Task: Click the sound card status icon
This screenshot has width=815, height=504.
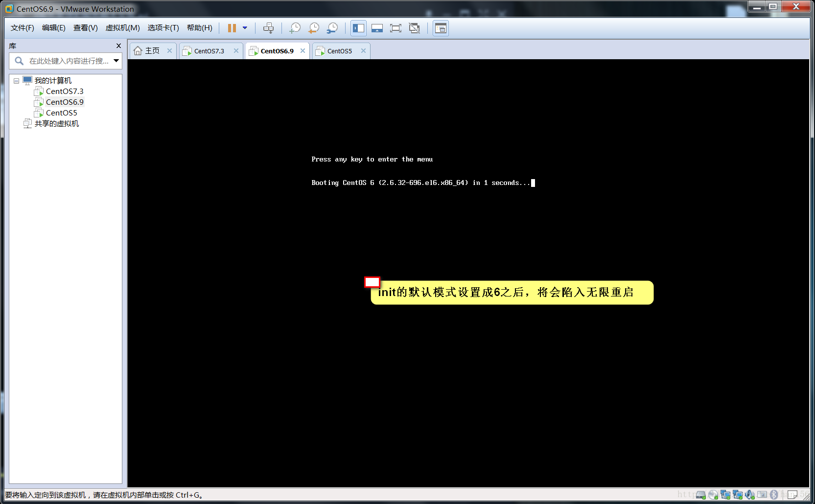Action: [x=750, y=495]
